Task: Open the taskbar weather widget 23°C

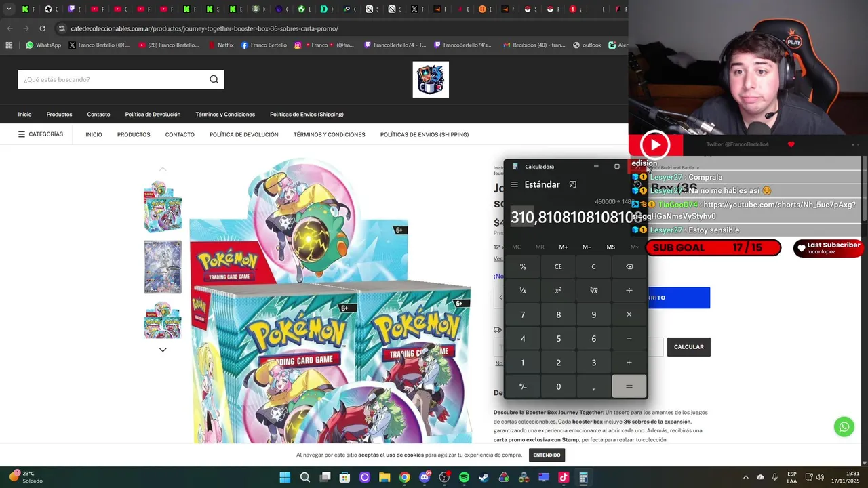Action: pos(26,477)
